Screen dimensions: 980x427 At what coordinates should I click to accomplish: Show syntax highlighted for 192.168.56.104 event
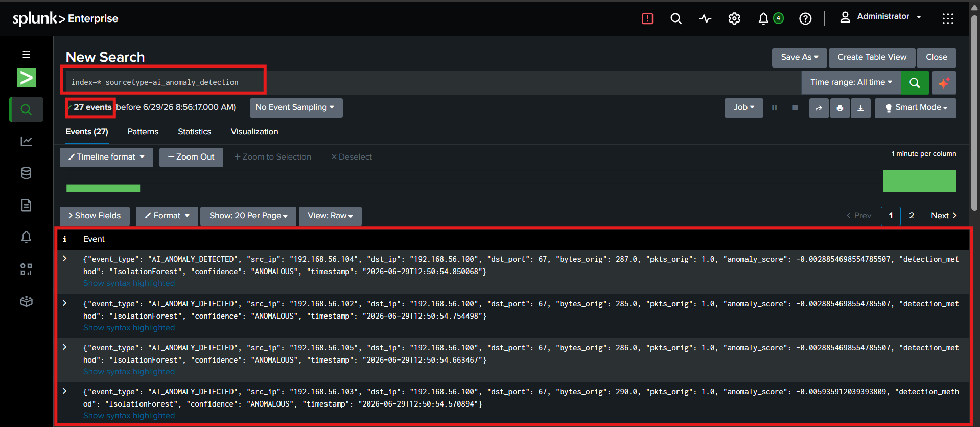(129, 283)
